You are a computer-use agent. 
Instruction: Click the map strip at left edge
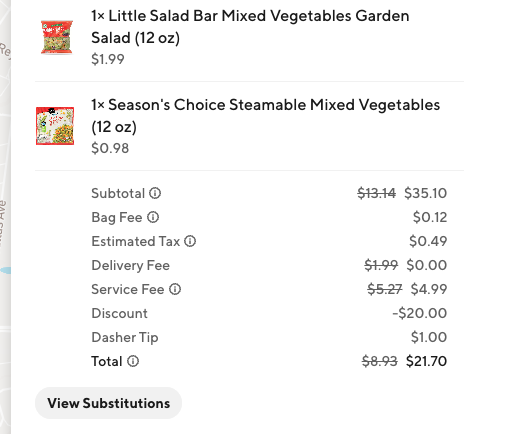click(x=5, y=217)
